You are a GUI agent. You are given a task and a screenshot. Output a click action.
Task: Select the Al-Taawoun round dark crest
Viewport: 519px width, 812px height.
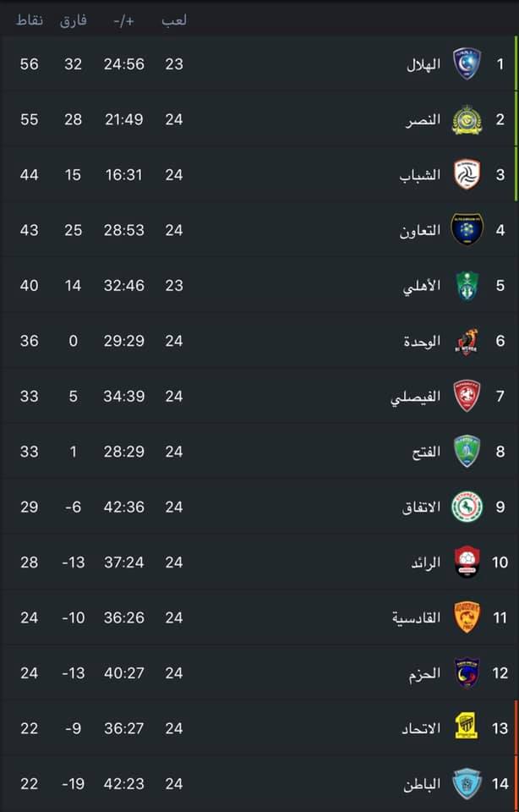click(467, 229)
